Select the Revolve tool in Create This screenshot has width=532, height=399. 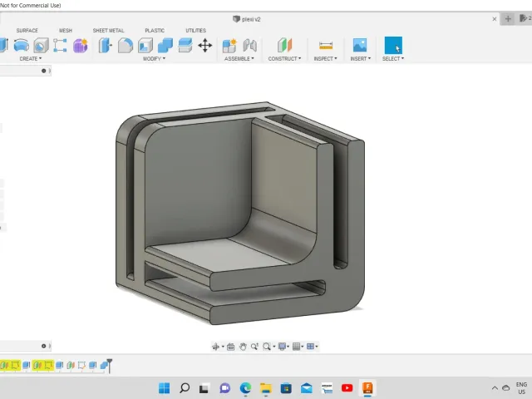coord(21,45)
